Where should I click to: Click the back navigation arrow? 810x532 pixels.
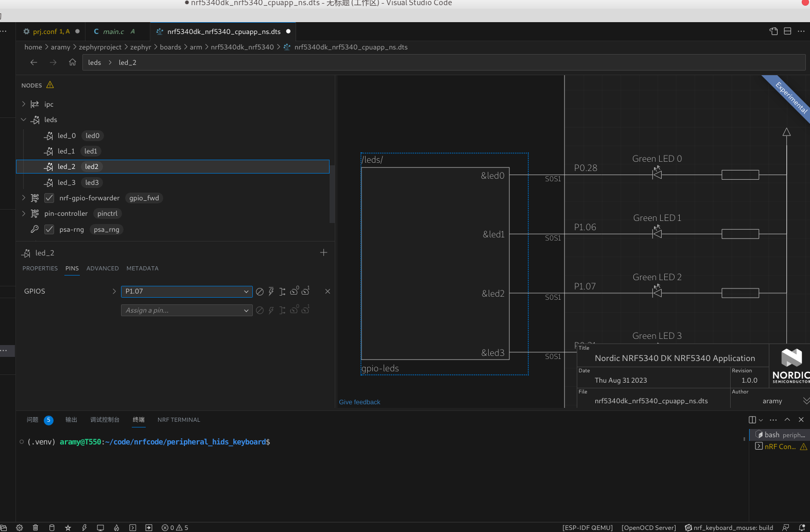[34, 62]
